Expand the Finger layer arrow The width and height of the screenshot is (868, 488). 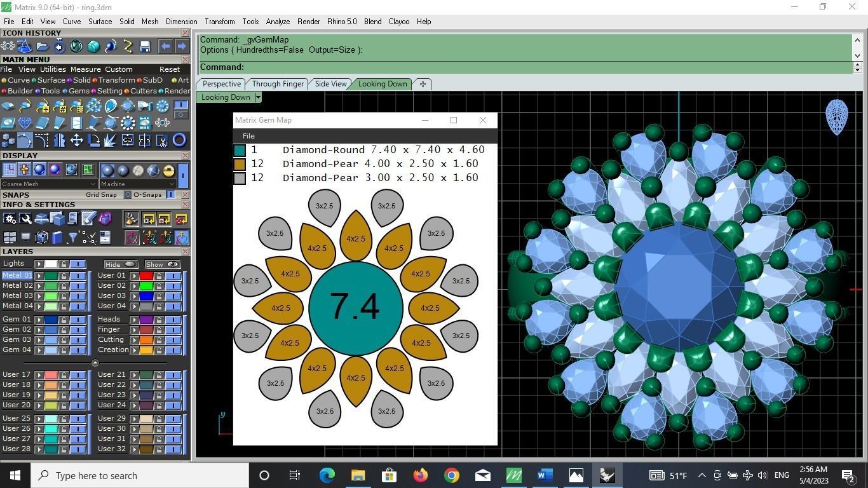coord(135,329)
